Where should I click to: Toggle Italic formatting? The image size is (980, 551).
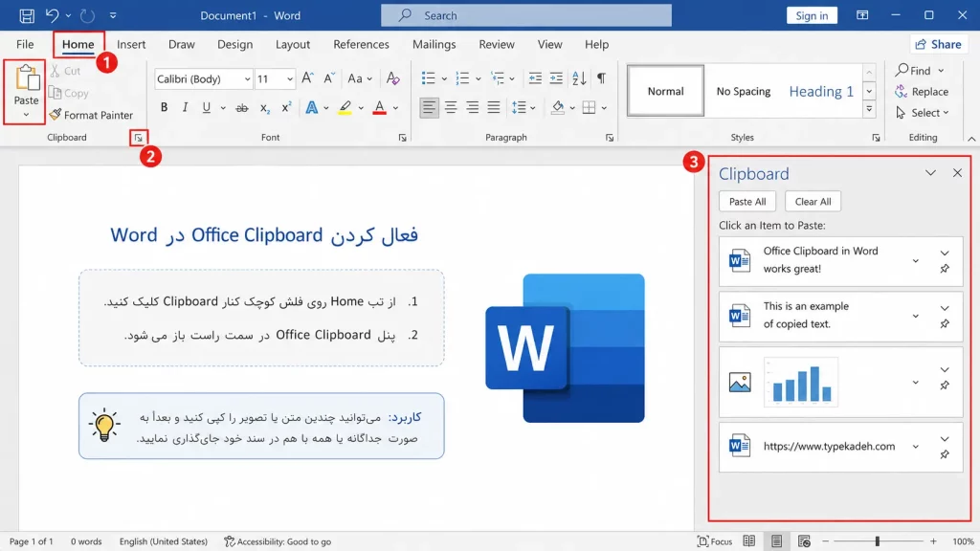click(185, 107)
